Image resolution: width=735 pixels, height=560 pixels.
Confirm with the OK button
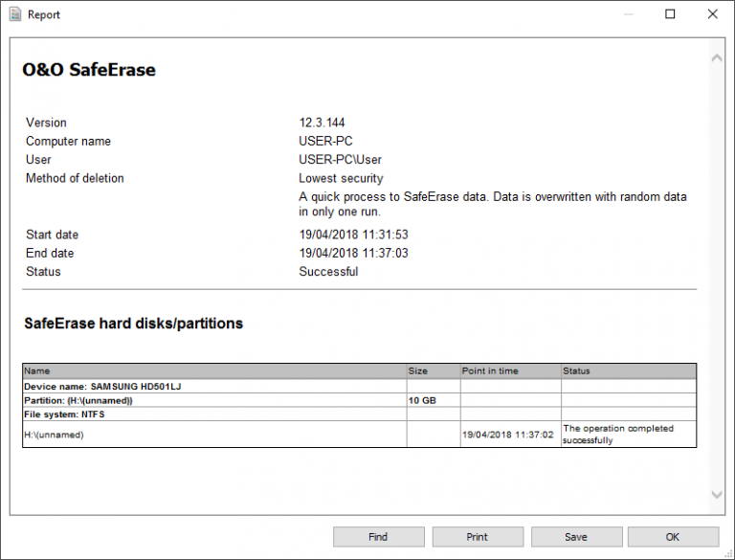click(673, 537)
